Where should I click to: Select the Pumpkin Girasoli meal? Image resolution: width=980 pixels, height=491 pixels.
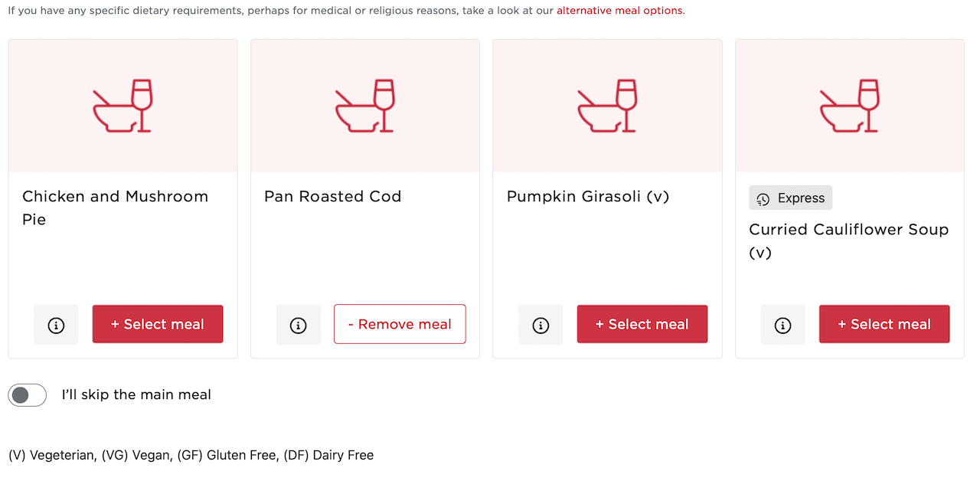[x=642, y=324]
